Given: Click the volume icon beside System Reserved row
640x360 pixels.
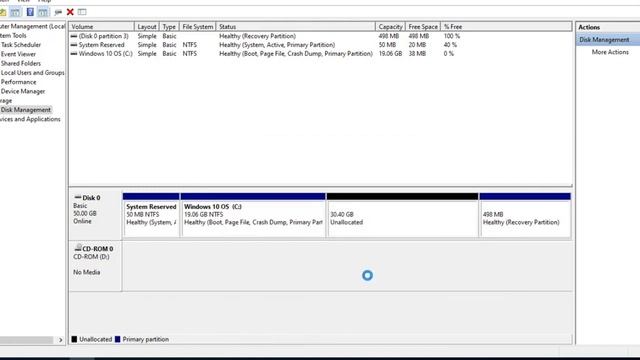Looking at the screenshot, I should (x=74, y=45).
